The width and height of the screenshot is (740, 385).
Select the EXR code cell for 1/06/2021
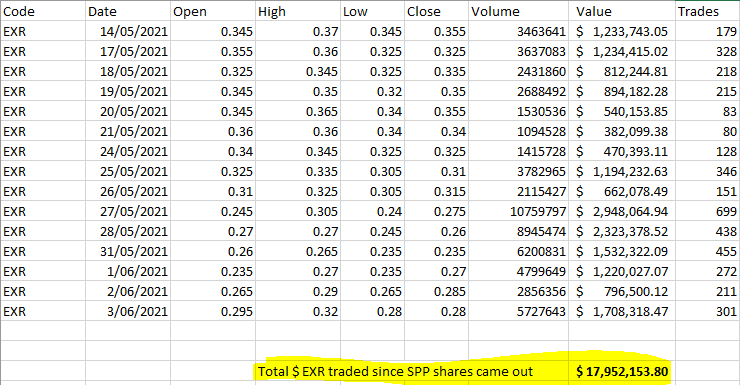[43, 271]
